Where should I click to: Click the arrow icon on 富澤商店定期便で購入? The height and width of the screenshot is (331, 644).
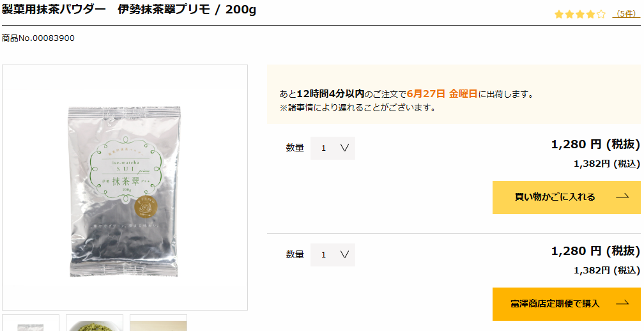pyautogui.click(x=623, y=304)
